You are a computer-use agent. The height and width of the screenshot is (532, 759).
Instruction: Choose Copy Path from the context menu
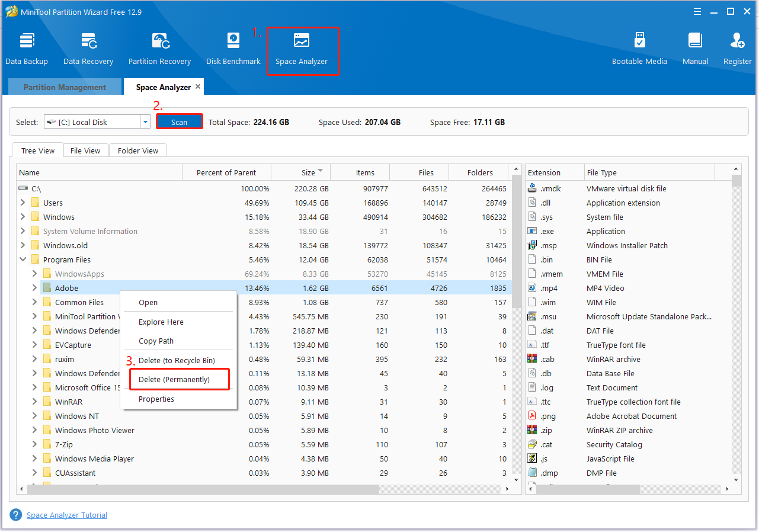(x=178, y=341)
